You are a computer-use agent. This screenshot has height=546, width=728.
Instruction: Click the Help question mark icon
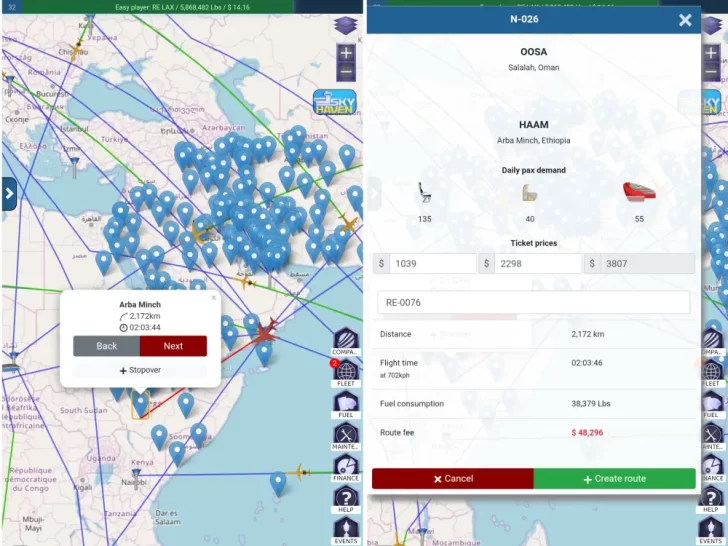point(345,501)
